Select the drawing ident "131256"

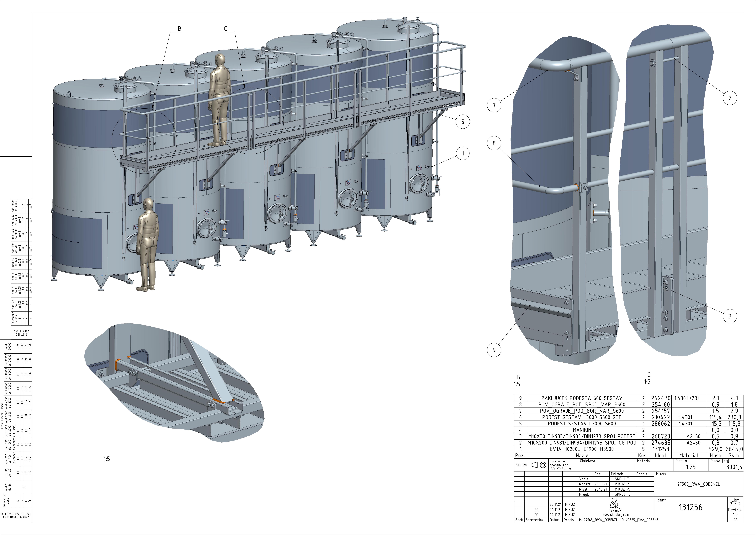(691, 507)
